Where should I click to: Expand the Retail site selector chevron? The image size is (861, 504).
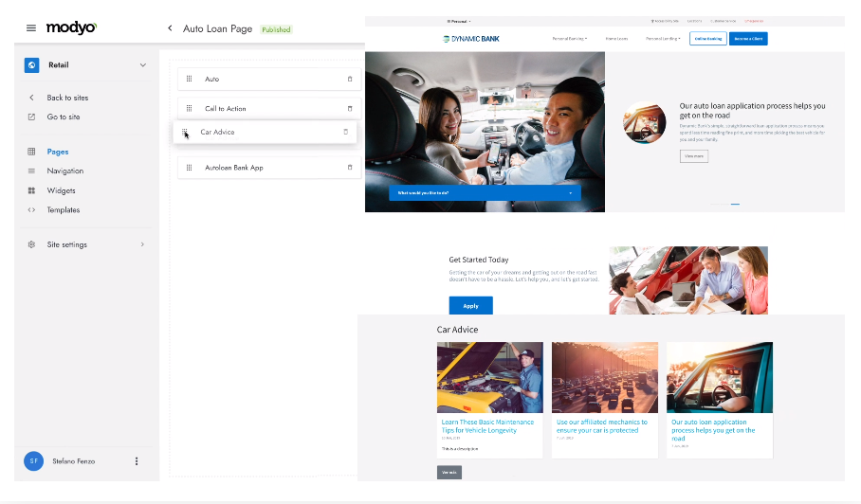143,65
